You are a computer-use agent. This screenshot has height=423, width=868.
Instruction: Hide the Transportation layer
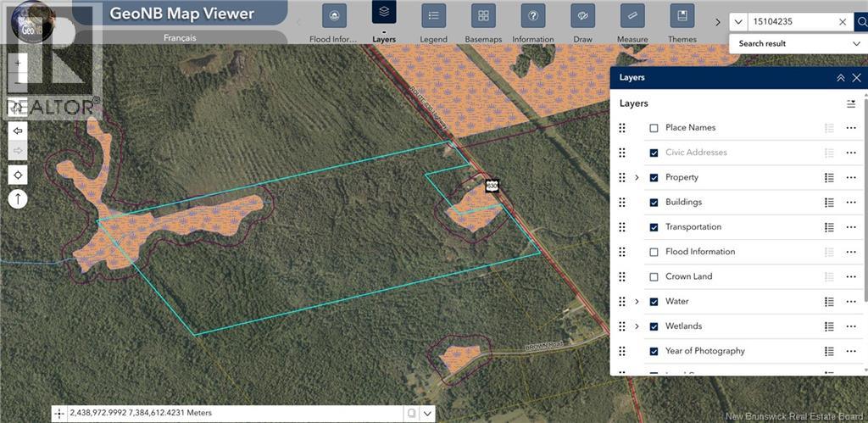click(654, 227)
